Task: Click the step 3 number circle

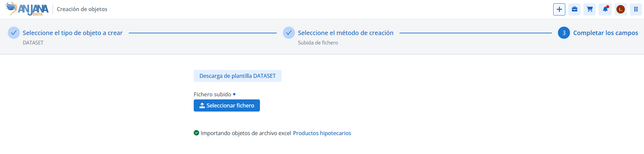Action: pos(564,33)
